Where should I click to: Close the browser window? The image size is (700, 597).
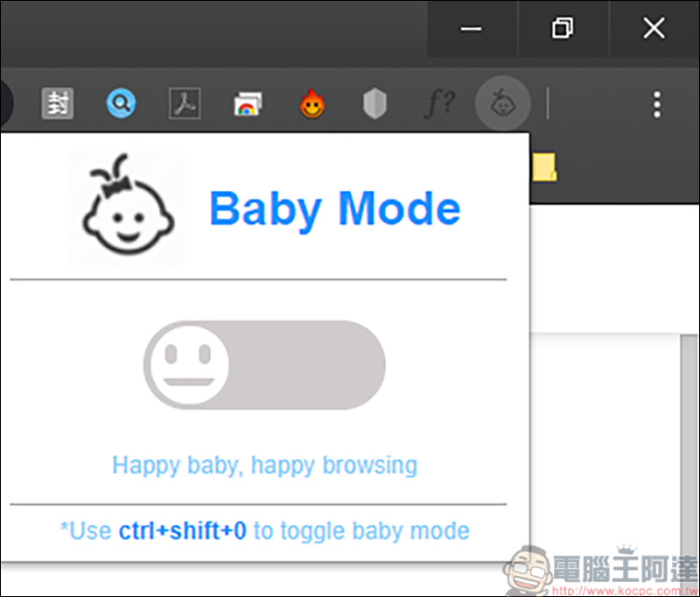[x=654, y=29]
